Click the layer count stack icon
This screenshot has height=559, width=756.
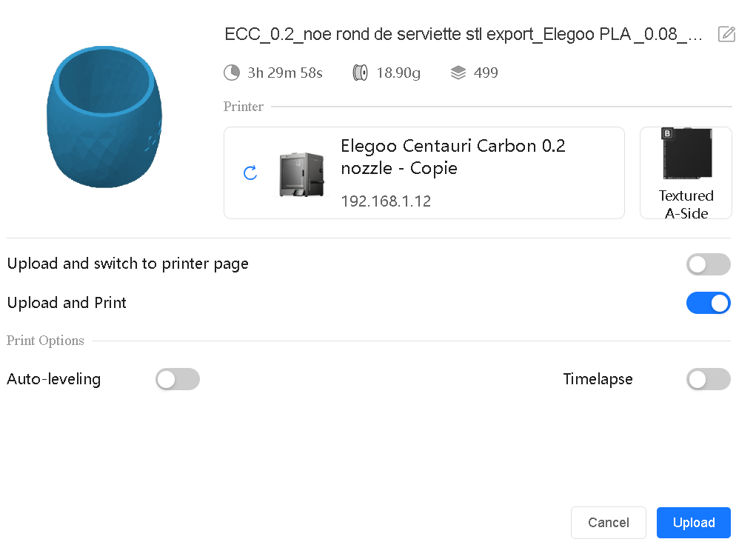pyautogui.click(x=458, y=73)
